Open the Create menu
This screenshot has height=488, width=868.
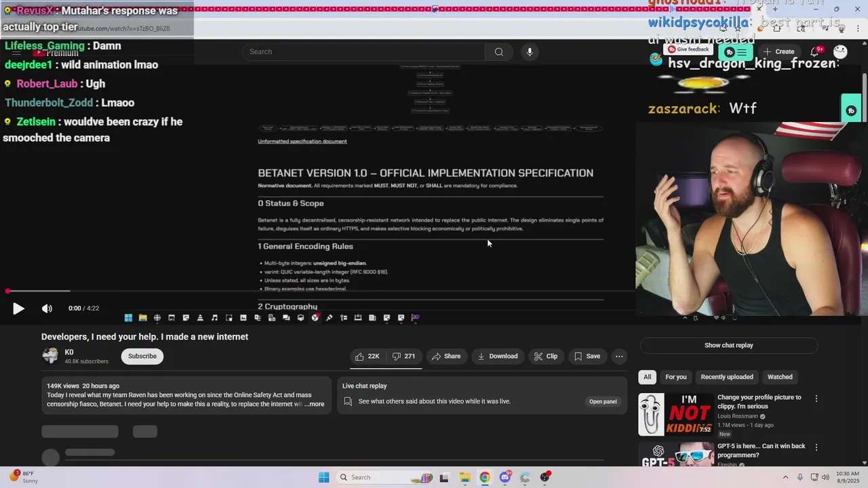pos(778,52)
